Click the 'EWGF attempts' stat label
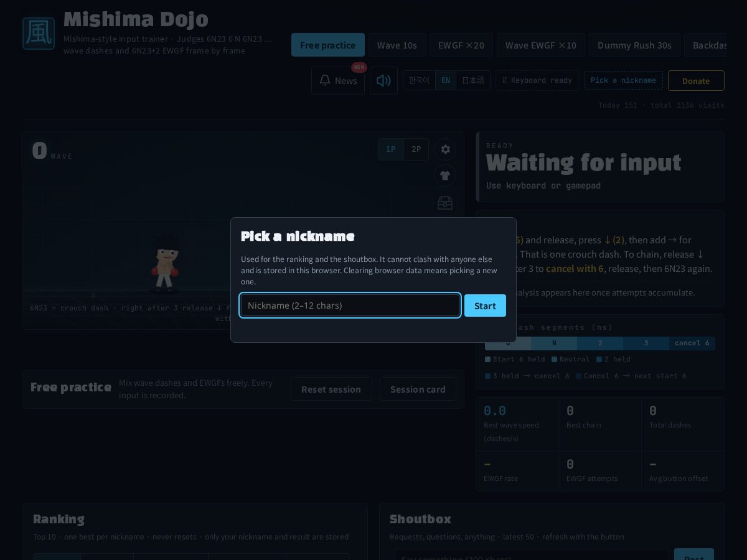Image resolution: width=747 pixels, height=560 pixels. click(x=592, y=478)
